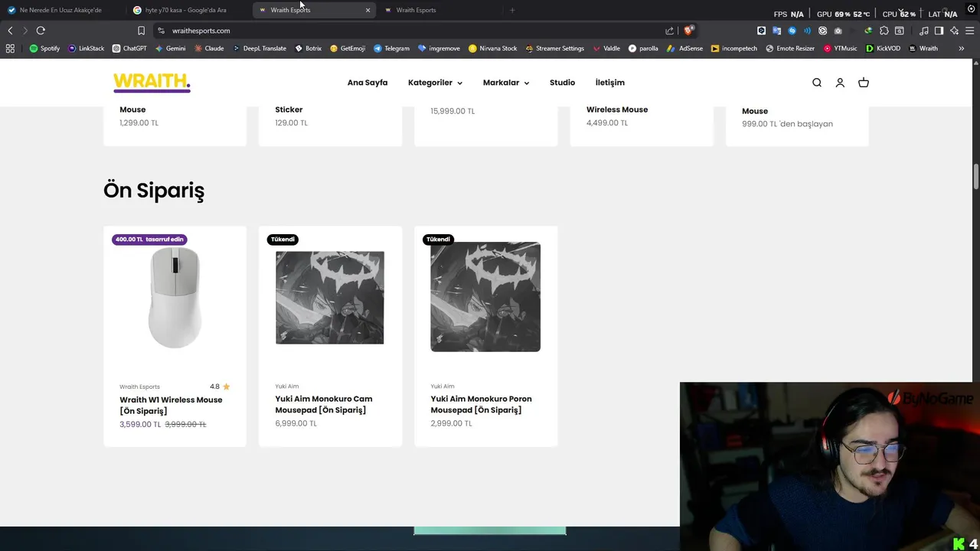Reload the current page
The width and height of the screenshot is (980, 551).
click(x=41, y=31)
